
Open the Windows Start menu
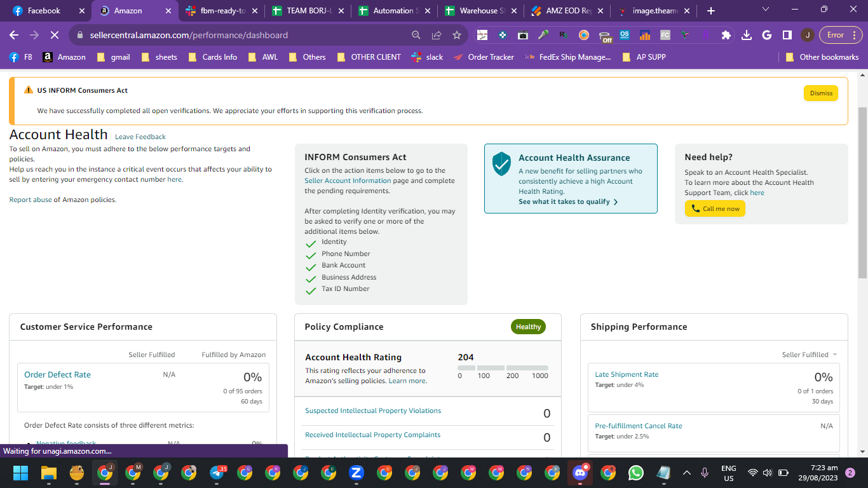pos(21,473)
